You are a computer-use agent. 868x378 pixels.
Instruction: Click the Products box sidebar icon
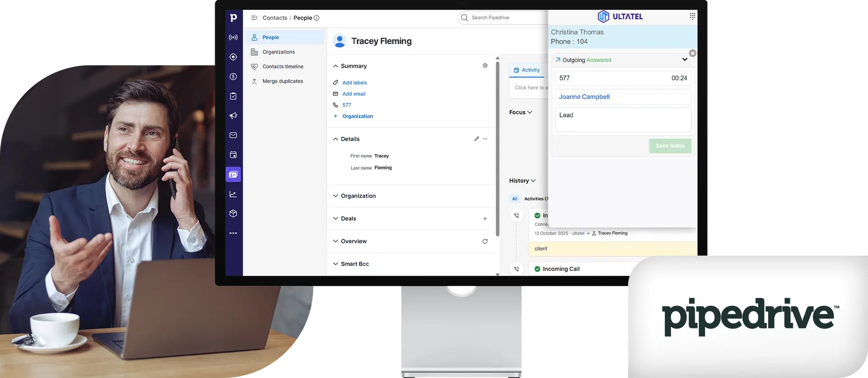pyautogui.click(x=233, y=214)
